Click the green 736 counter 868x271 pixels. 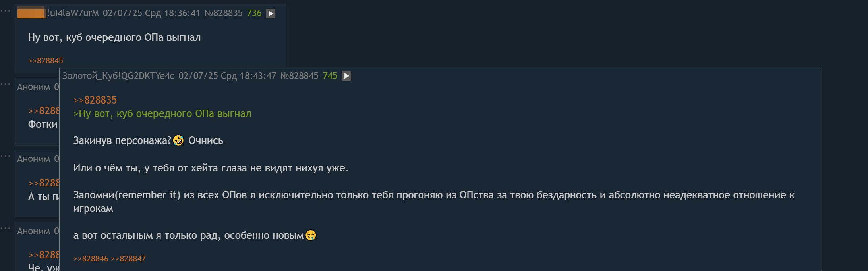tap(254, 13)
